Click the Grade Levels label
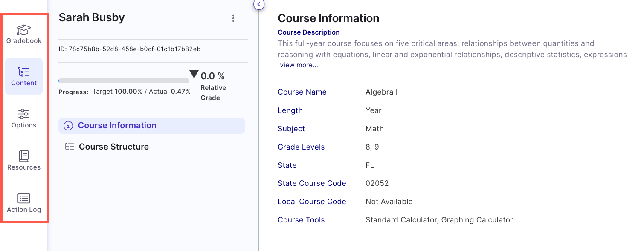Viewport: 644px width, 251px height. click(x=301, y=147)
